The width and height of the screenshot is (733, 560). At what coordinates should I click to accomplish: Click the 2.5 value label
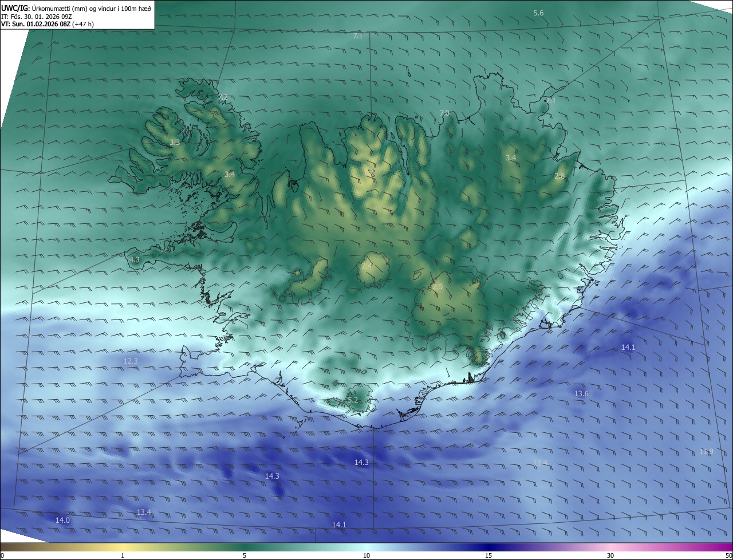coord(438,286)
